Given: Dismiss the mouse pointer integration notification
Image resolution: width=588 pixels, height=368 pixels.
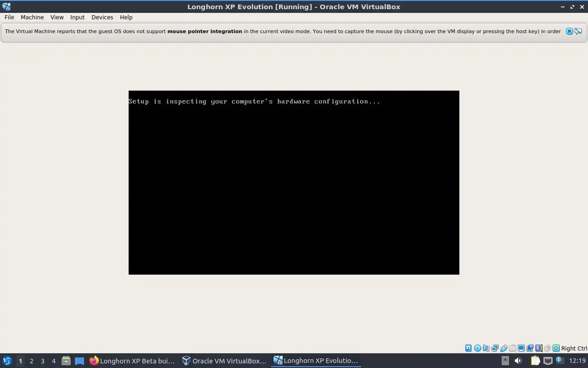Looking at the screenshot, I should pos(569,31).
